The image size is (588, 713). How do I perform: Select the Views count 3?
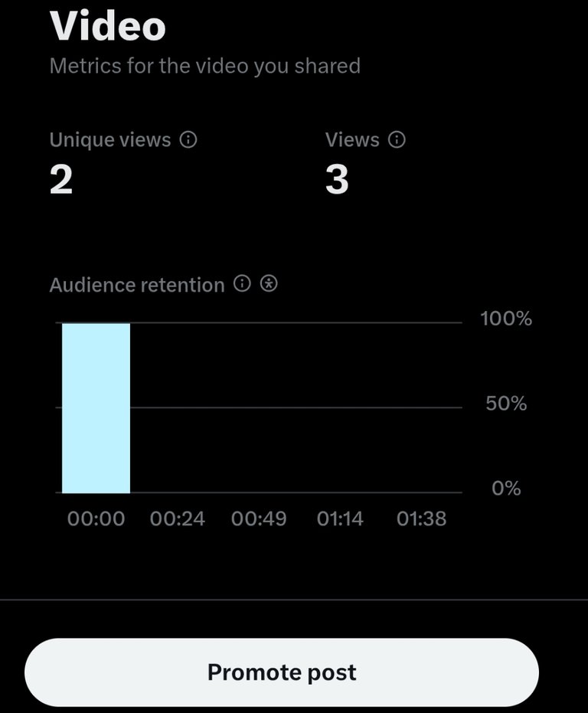click(337, 179)
